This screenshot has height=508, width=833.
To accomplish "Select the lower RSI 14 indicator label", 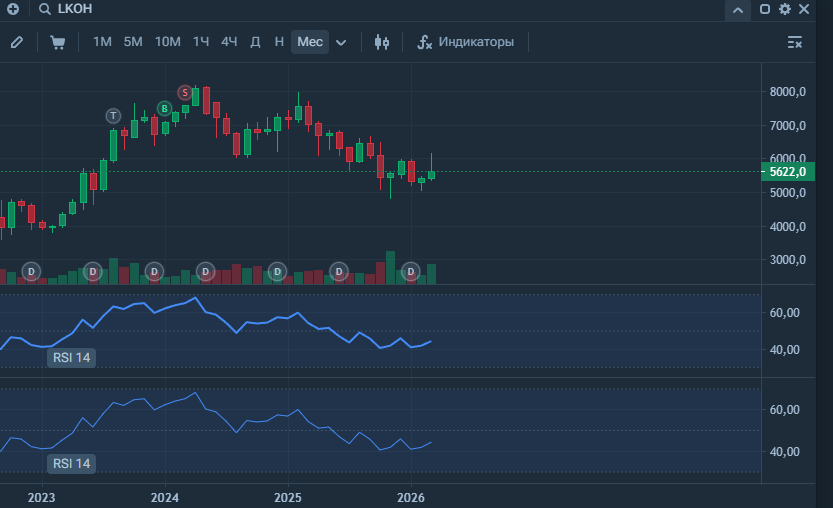I will tap(72, 463).
